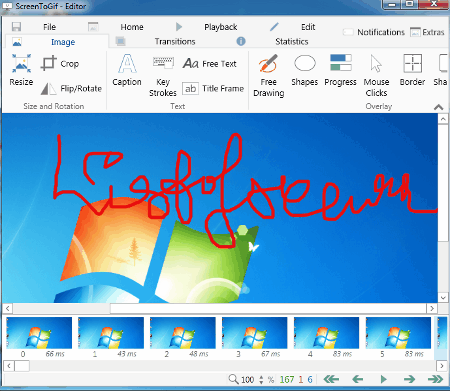
Task: Click the 66 ms delay of frame 0
Action: tap(55, 354)
